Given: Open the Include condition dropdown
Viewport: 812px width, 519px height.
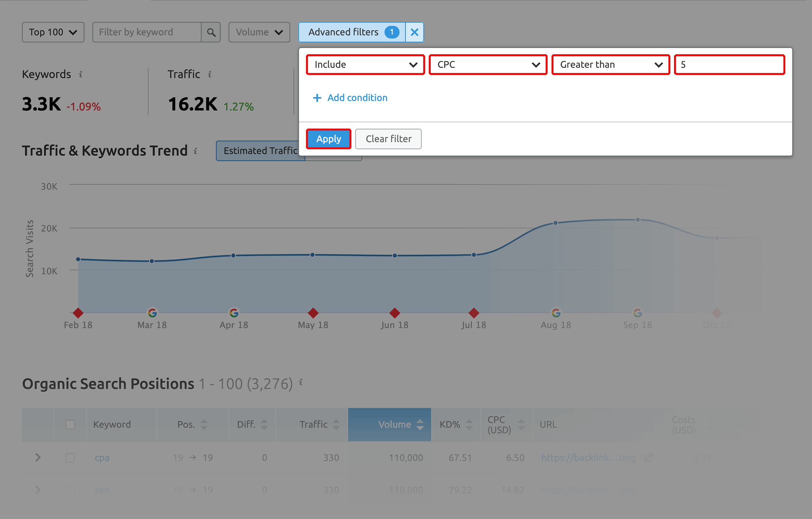Looking at the screenshot, I should click(366, 64).
